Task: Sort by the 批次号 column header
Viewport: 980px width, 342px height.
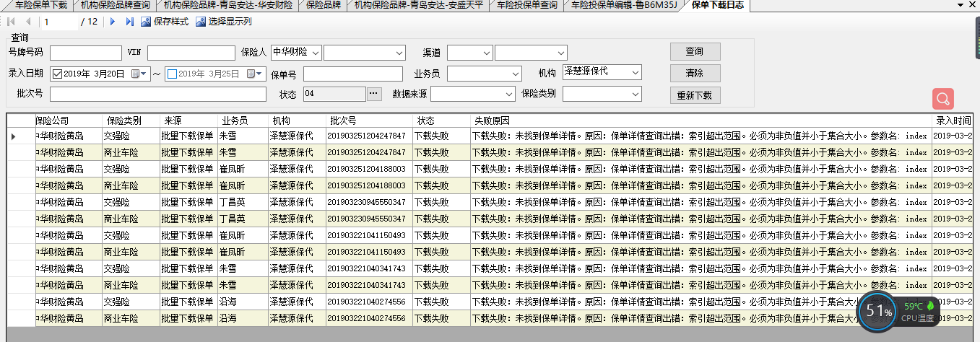Action: pos(369,120)
